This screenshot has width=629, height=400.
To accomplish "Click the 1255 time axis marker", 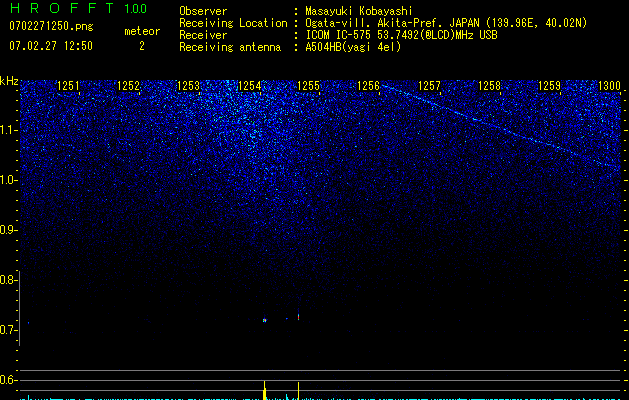I will click(308, 86).
